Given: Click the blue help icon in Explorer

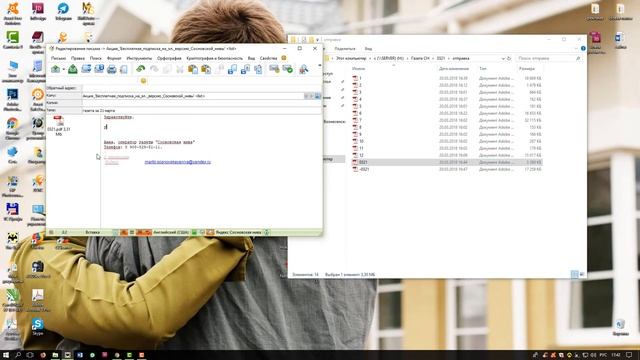Looking at the screenshot, I should (583, 49).
